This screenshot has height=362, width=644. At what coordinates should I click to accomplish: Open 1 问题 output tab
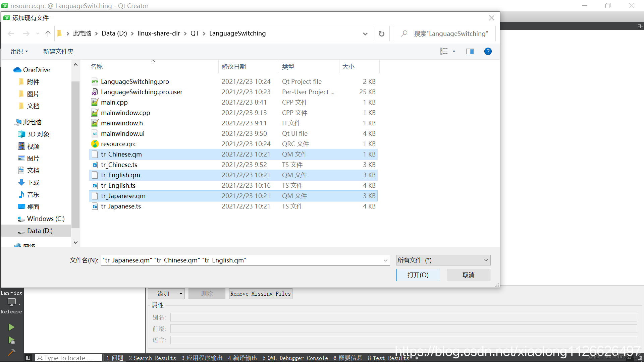pyautogui.click(x=115, y=358)
